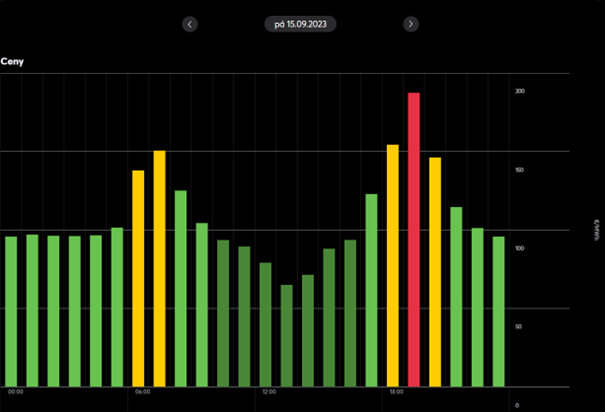This screenshot has width=605, height=412.
Task: Open the date picker showing 15.09.2023
Action: click(300, 24)
